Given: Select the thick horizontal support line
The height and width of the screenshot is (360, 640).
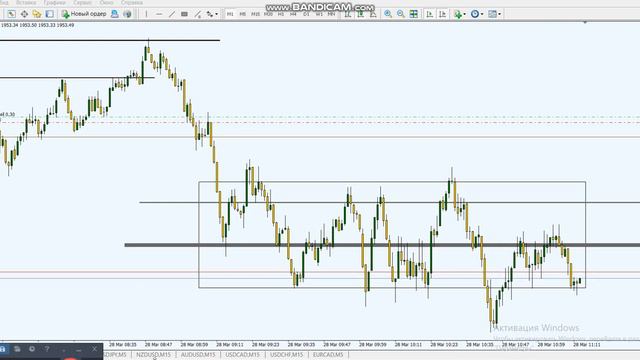Looking at the screenshot, I should pyautogui.click(x=382, y=245).
